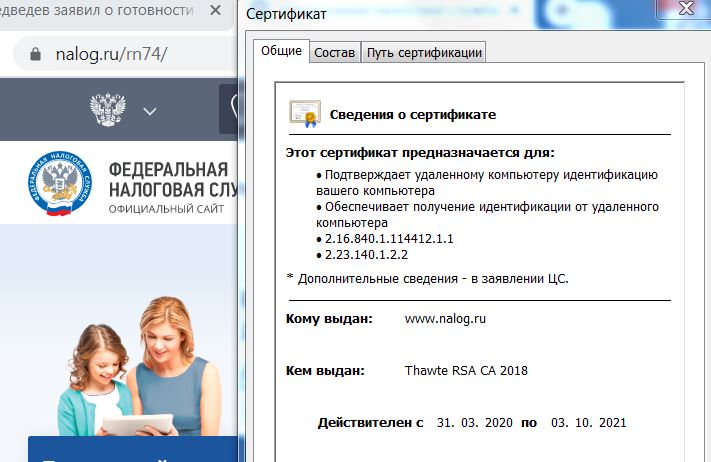
Task: Close the Сертификат dialog window
Action: click(686, 8)
